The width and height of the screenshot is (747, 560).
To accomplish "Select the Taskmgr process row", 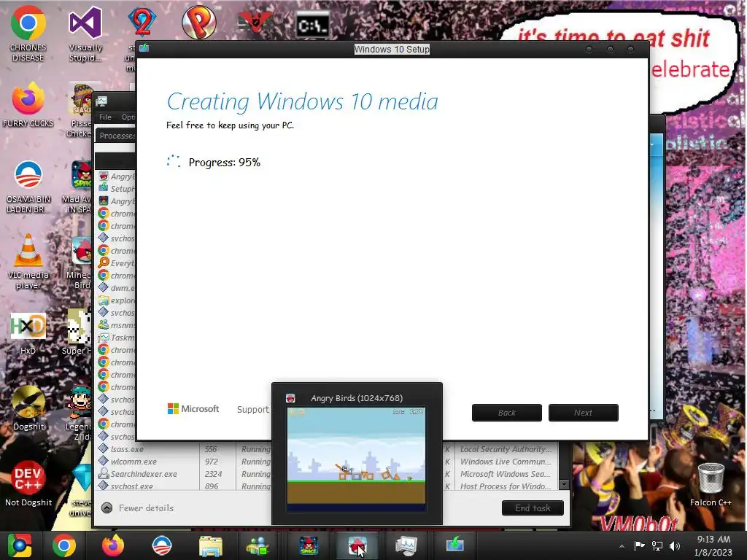I will click(x=116, y=338).
